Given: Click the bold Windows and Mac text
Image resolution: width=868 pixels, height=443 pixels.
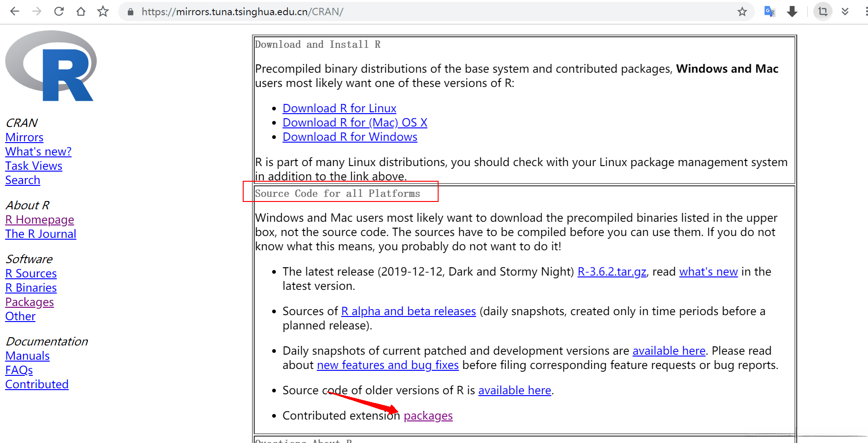Looking at the screenshot, I should [727, 69].
